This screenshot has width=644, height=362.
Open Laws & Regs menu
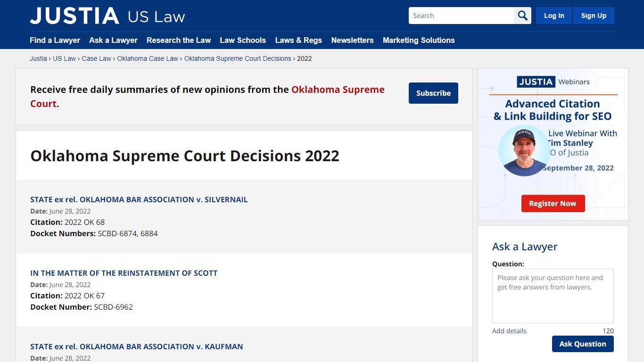(x=298, y=40)
